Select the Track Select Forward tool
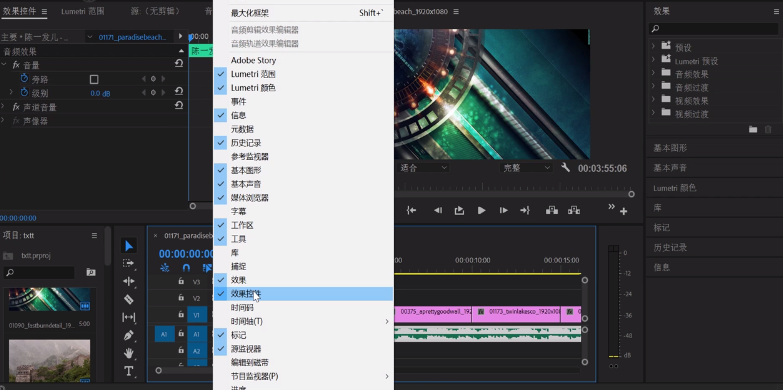This screenshot has height=390, width=783. 129,263
